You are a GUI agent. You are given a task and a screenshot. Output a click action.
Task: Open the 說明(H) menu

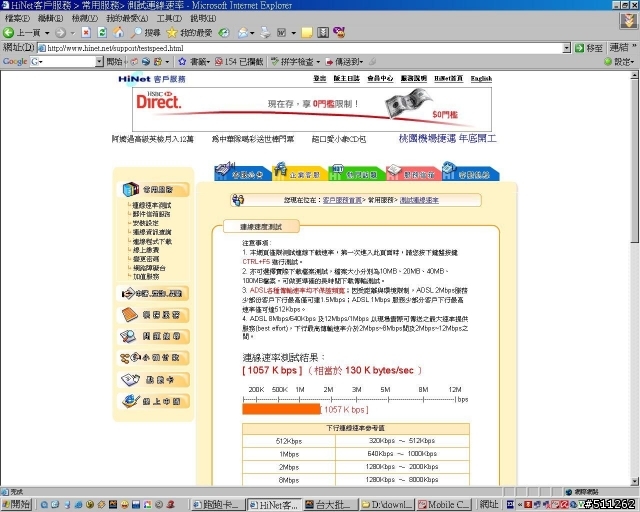pyautogui.click(x=203, y=18)
